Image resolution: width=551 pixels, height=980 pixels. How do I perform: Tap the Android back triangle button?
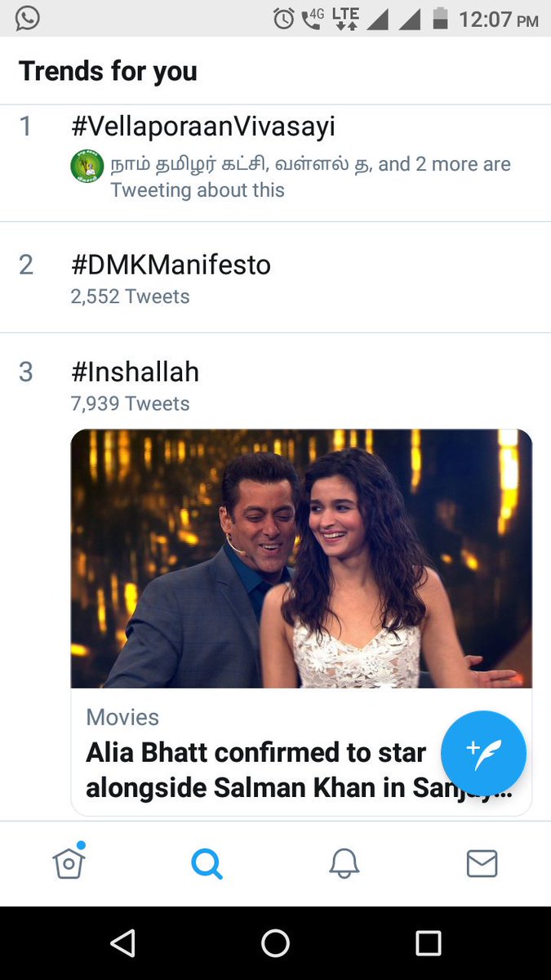[x=122, y=943]
